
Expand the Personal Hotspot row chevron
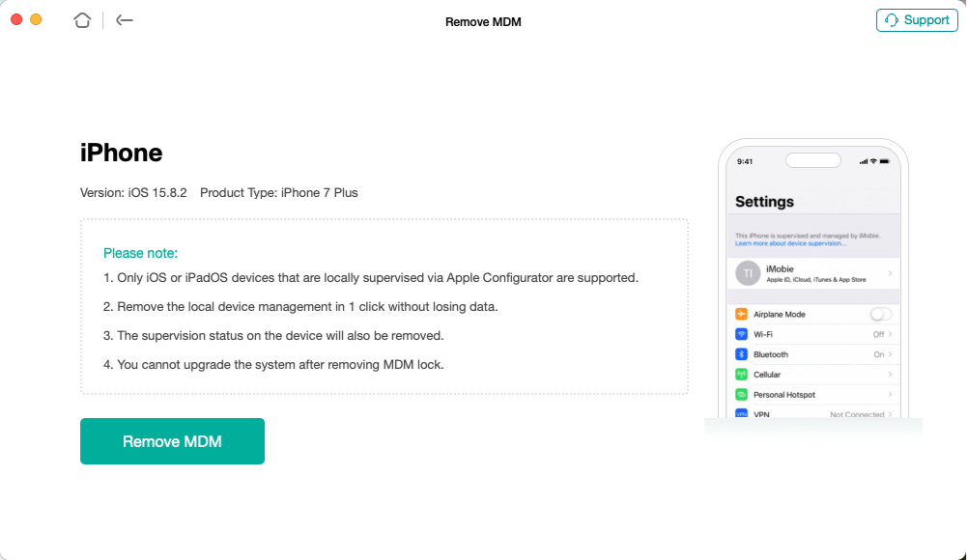[x=890, y=395]
